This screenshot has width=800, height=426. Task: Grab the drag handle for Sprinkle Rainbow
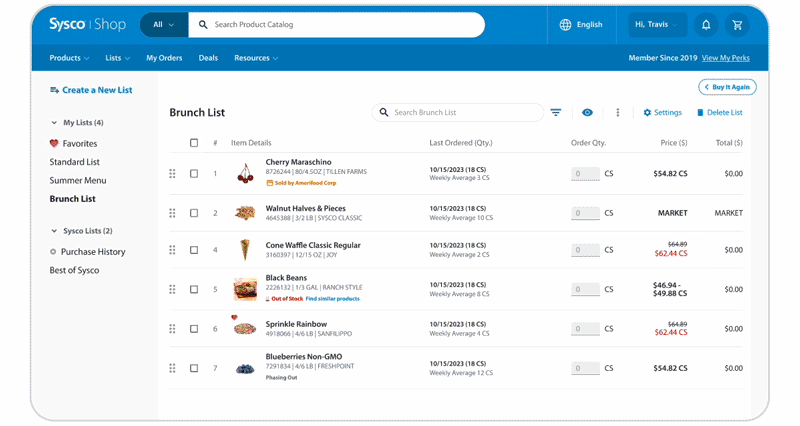click(172, 329)
